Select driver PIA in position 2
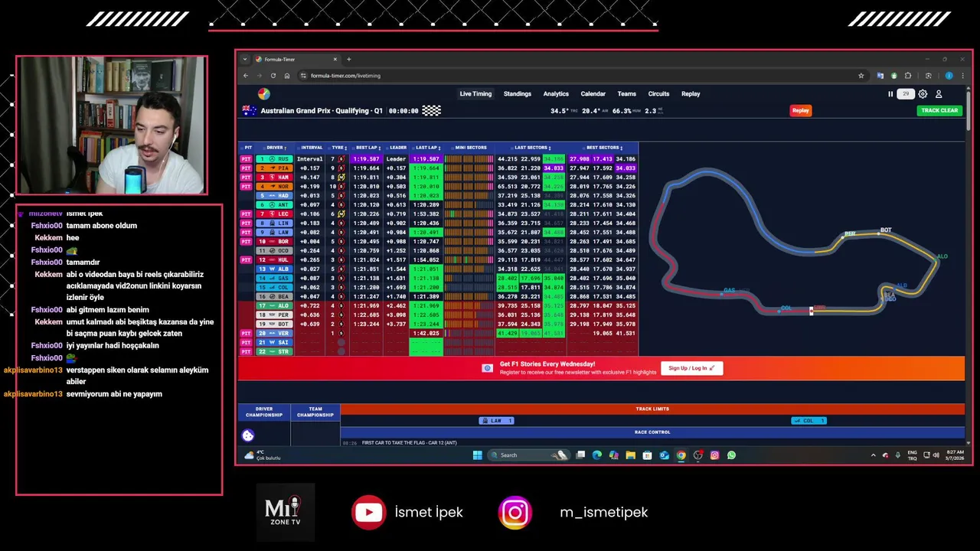Image resolution: width=980 pixels, height=551 pixels. [x=274, y=168]
